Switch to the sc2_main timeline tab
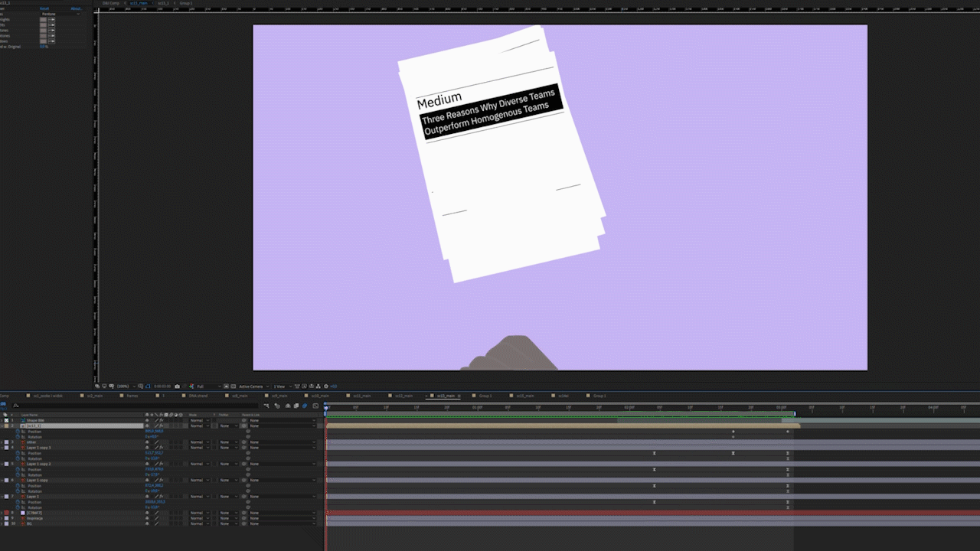 (x=94, y=396)
